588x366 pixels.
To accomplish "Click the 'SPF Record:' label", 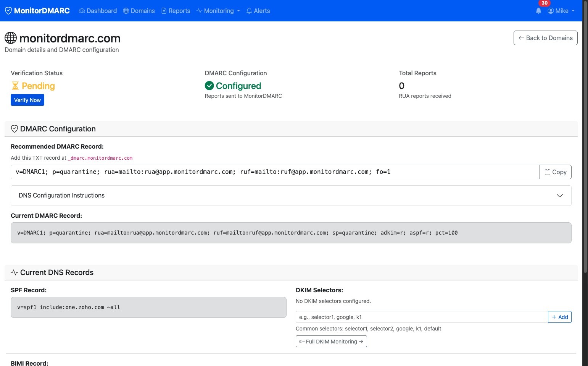I will (x=29, y=290).
